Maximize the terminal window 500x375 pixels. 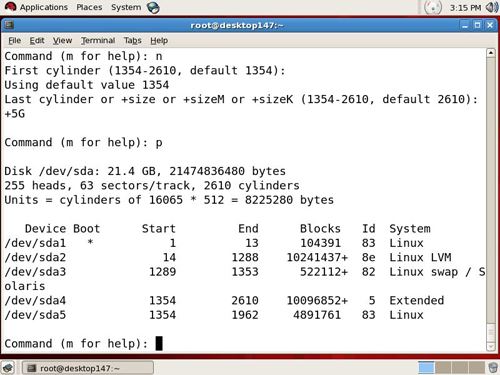pos(477,25)
